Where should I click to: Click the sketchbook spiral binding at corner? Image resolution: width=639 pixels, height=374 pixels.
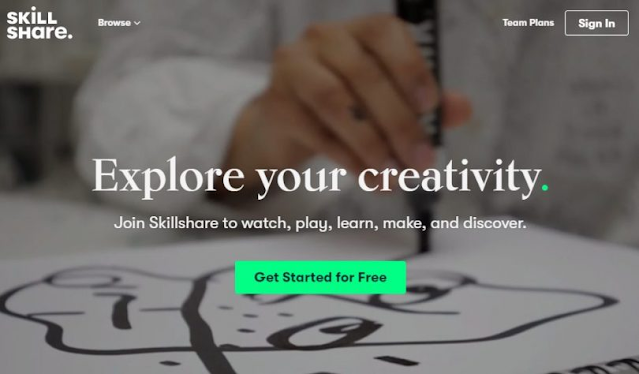click(603, 367)
